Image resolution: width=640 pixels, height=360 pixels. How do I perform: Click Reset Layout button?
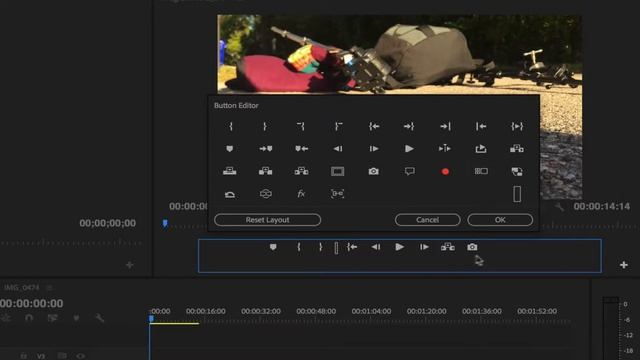tap(267, 220)
